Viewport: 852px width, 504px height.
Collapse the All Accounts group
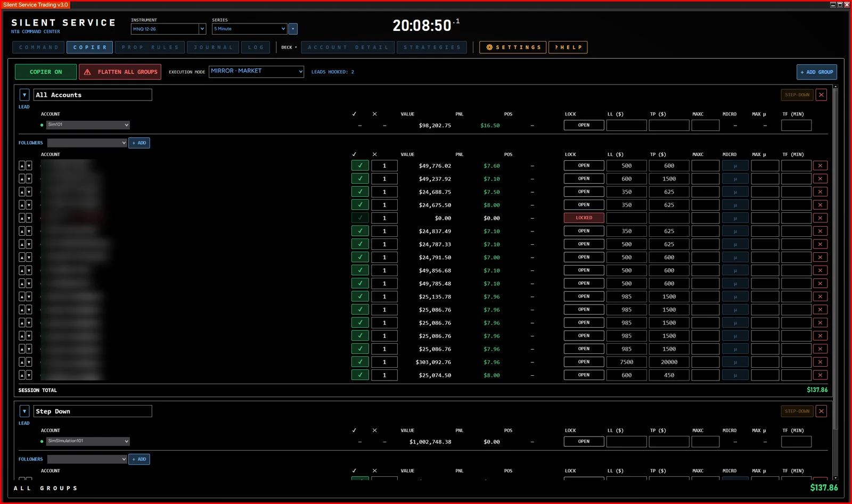click(24, 95)
